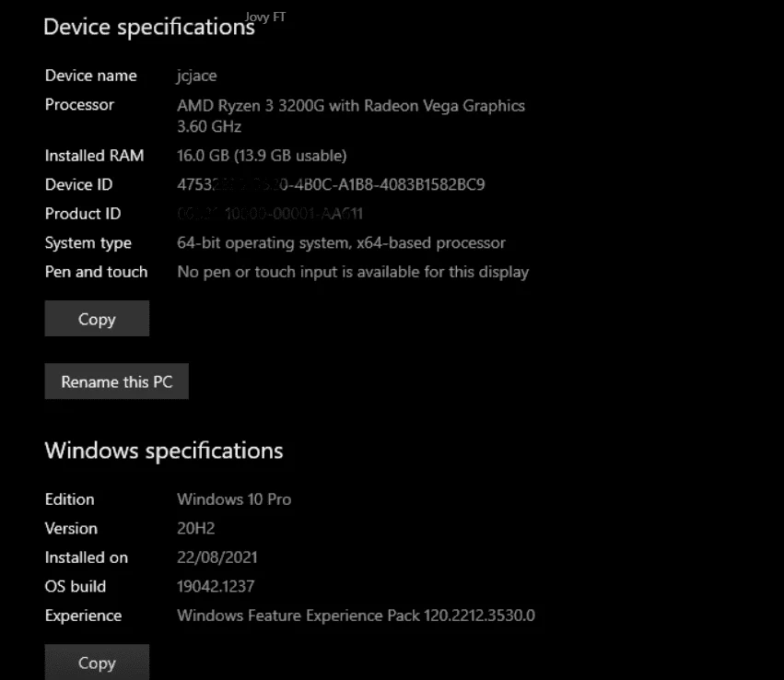Click the Experience label

83,616
